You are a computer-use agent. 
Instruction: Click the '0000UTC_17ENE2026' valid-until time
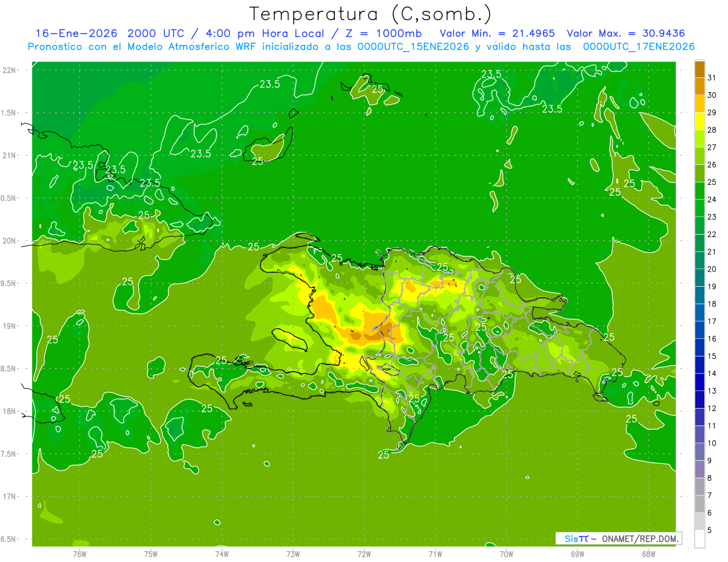(x=639, y=47)
